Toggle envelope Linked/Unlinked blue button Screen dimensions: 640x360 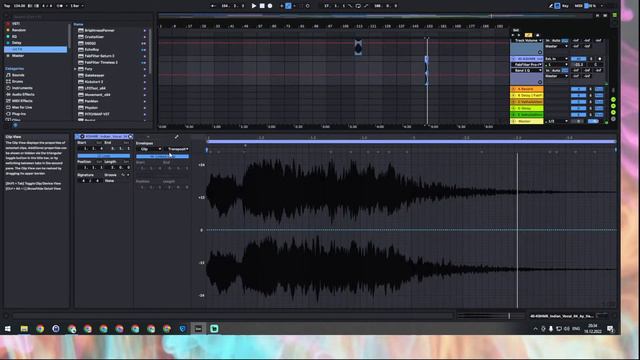click(162, 156)
